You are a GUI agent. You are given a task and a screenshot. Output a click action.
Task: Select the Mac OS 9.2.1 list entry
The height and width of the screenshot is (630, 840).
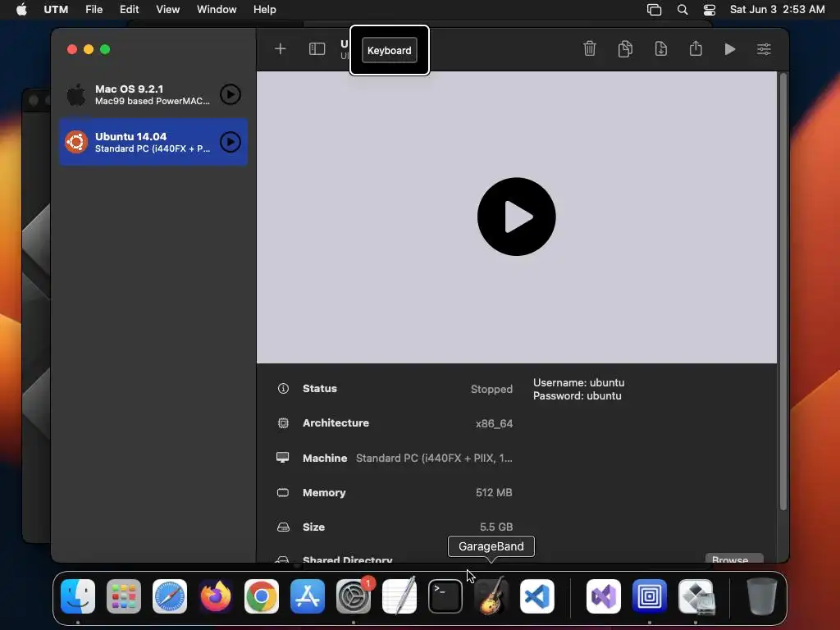point(153,95)
